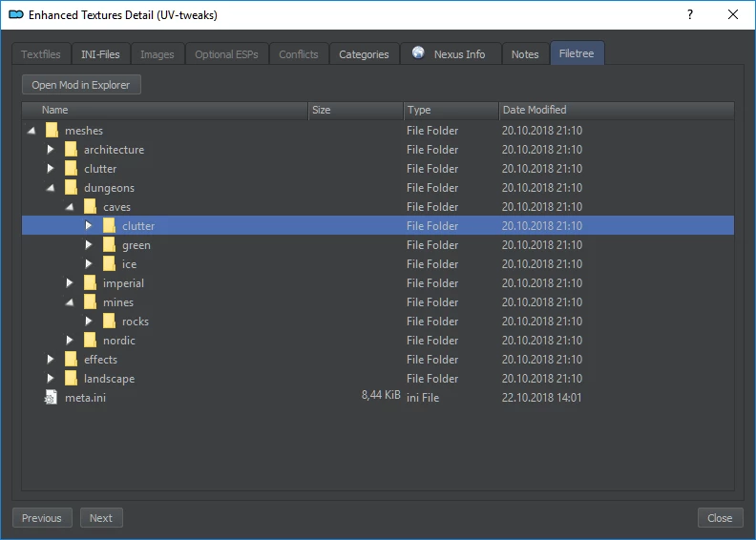Expand the selected clutter folder in caves
This screenshot has height=540, width=756.
pyautogui.click(x=88, y=225)
